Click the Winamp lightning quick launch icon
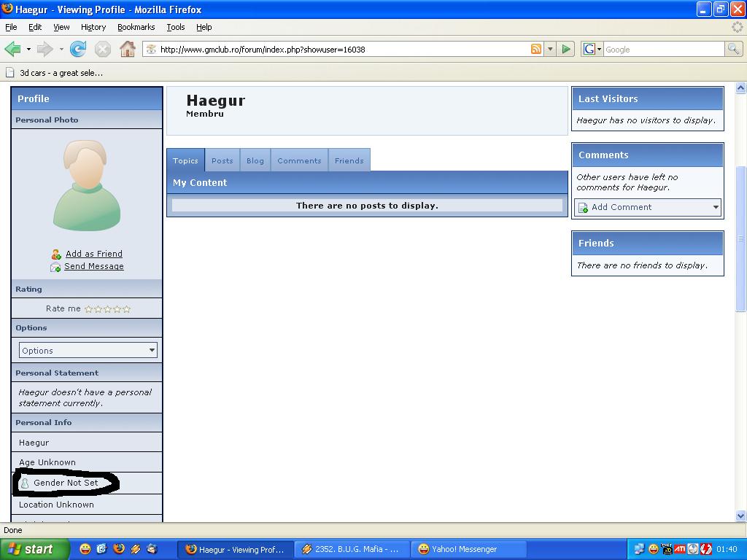The image size is (747, 560). pyautogui.click(x=135, y=549)
